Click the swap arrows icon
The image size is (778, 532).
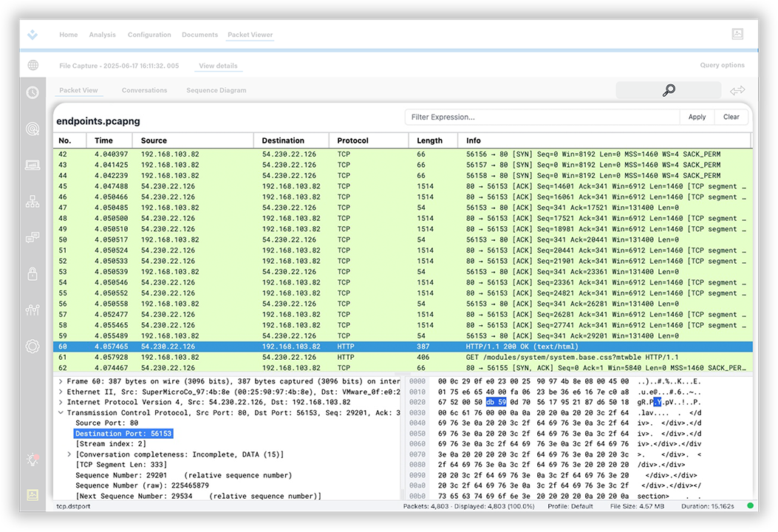point(737,90)
